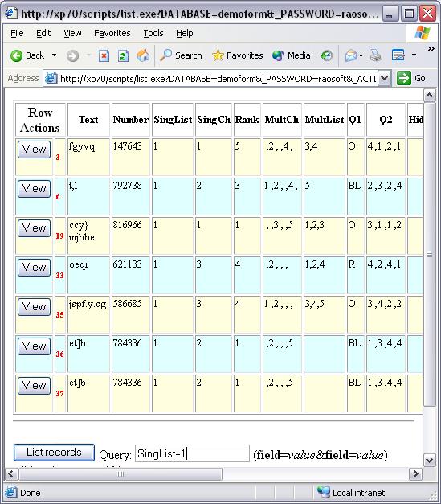This screenshot has height=504, width=441.
Task: Go to the Home page icon
Action: coord(143,55)
